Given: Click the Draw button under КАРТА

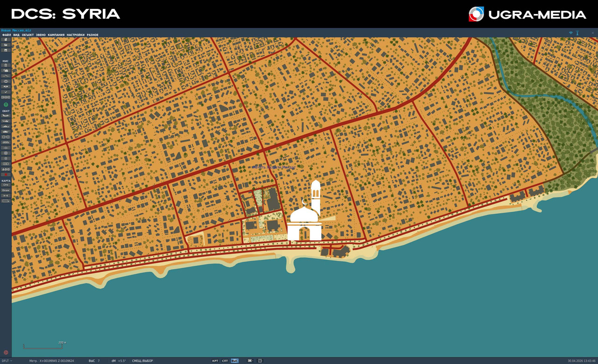Looking at the screenshot, I should (x=6, y=190).
